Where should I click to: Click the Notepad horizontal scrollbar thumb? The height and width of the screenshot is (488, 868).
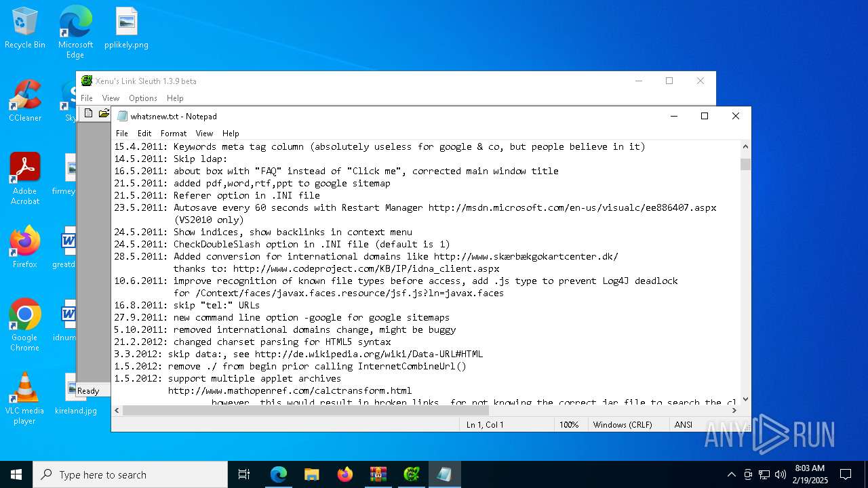coord(306,410)
